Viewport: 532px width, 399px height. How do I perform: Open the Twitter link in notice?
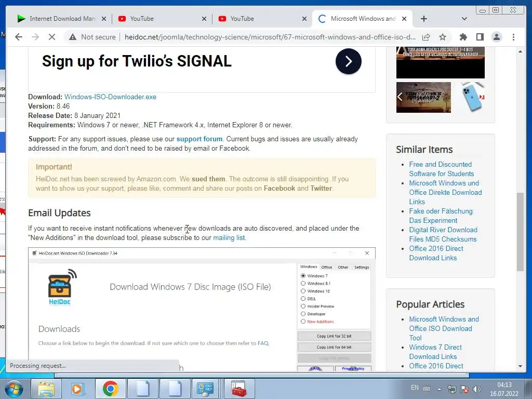(x=321, y=188)
